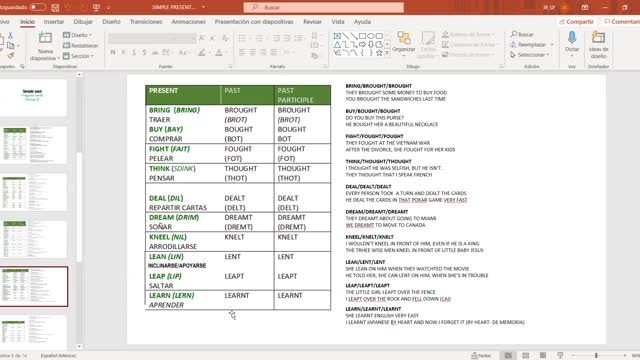Click the Dictar microphone icon
This screenshot has height=360, width=640.
tap(572, 38)
